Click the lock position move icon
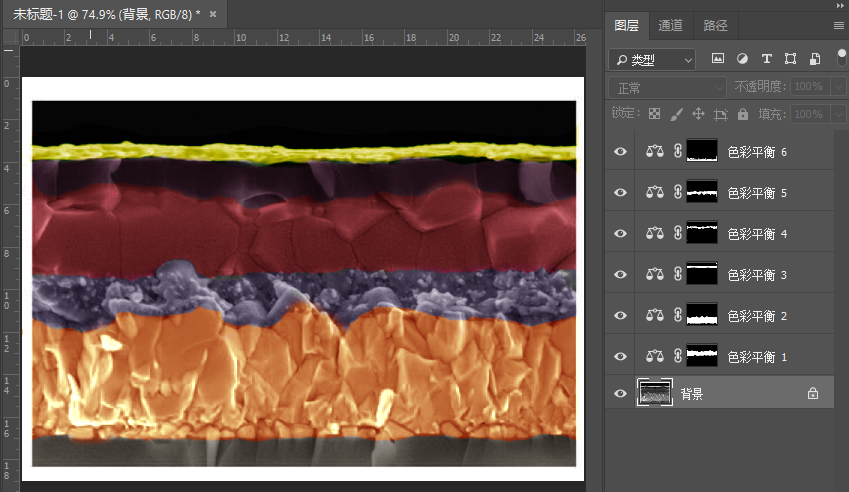This screenshot has width=849, height=492. tap(699, 114)
